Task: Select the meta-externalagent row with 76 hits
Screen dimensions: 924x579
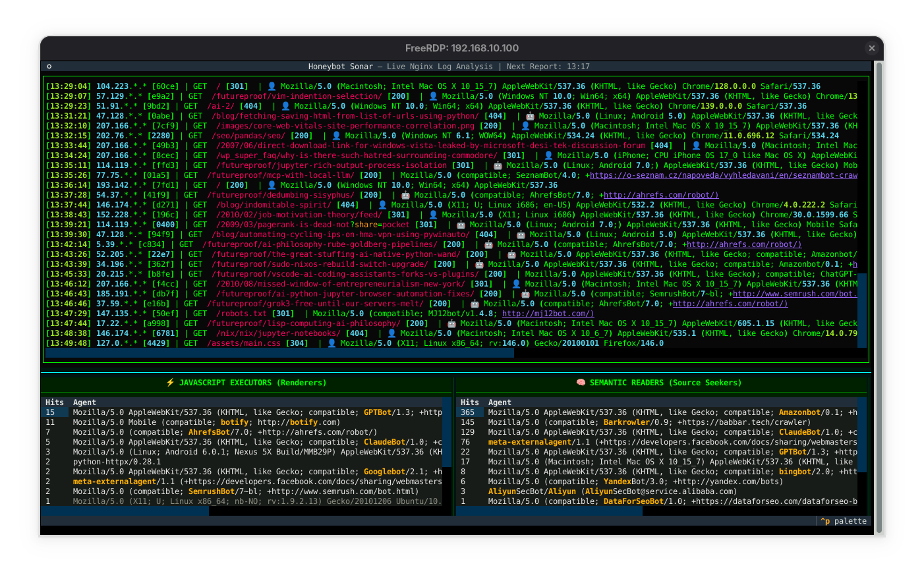Action: pyautogui.click(x=657, y=442)
